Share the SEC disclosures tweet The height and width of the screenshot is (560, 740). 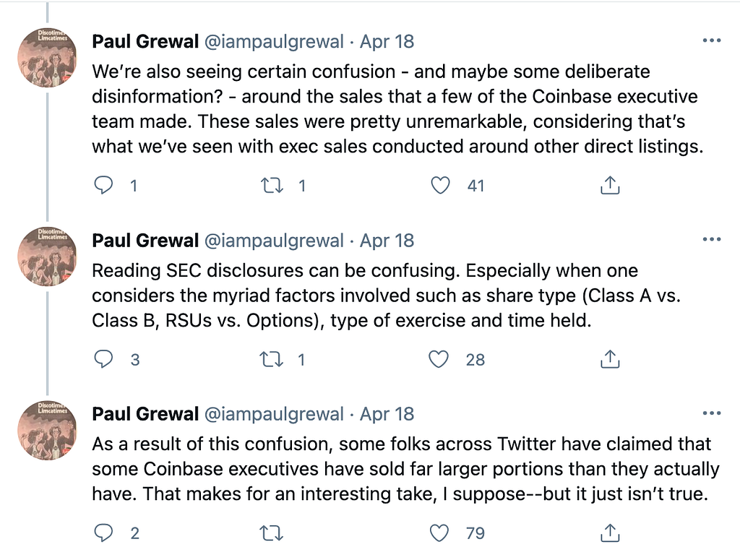click(x=610, y=359)
